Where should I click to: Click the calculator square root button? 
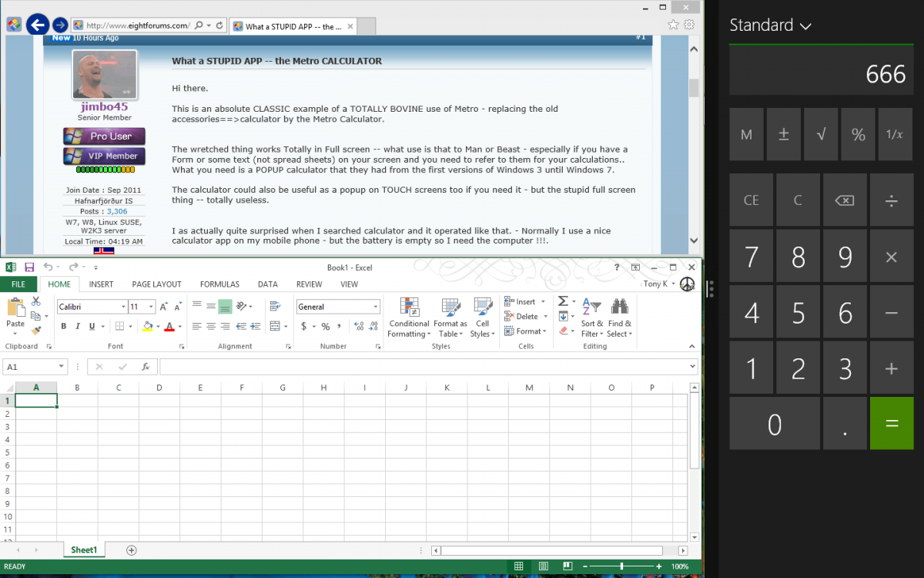click(x=821, y=134)
